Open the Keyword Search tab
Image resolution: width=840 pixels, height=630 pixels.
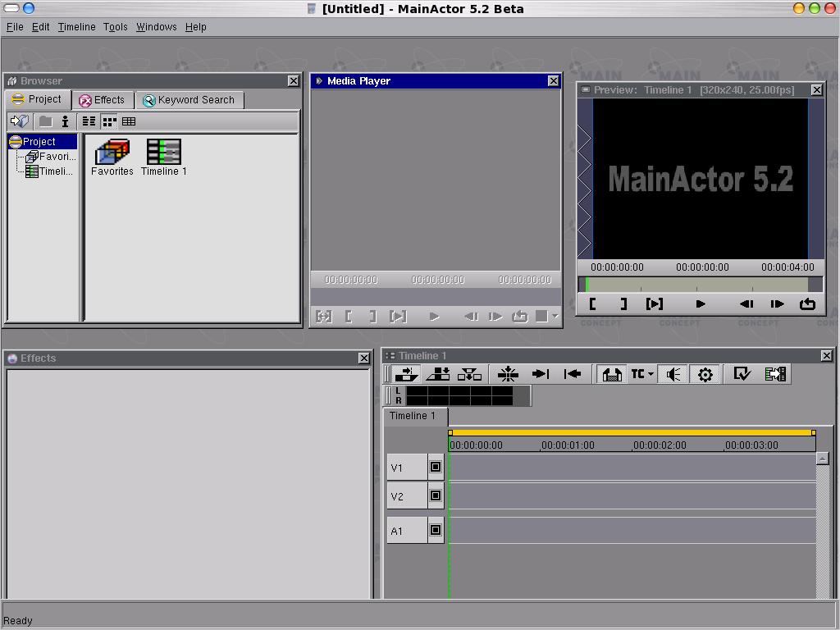click(189, 100)
